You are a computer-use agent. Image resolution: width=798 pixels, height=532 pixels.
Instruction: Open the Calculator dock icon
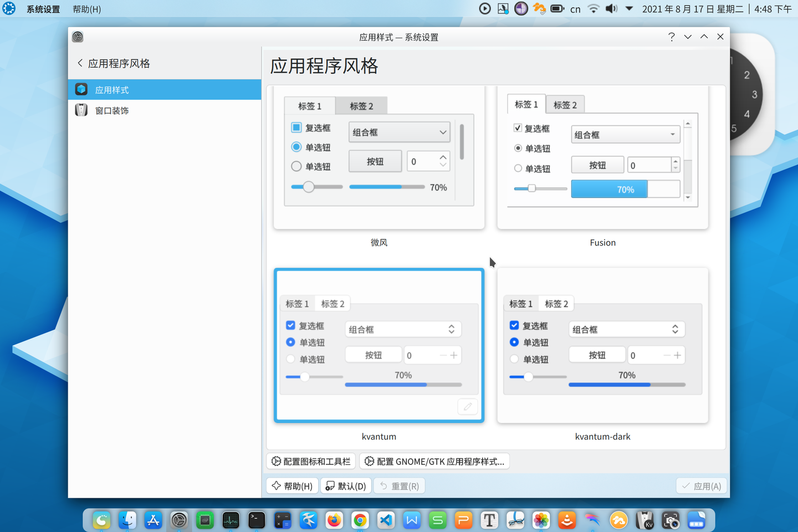(283, 520)
